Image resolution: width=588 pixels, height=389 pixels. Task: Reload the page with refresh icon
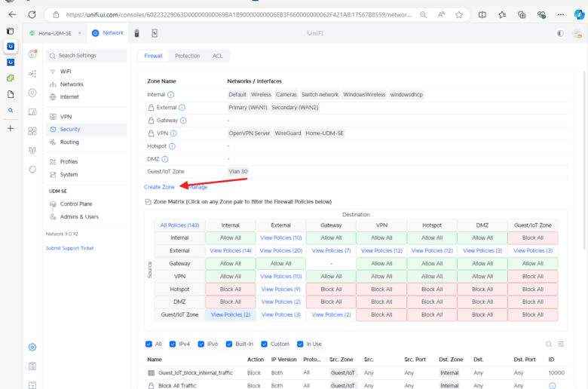coord(32,14)
